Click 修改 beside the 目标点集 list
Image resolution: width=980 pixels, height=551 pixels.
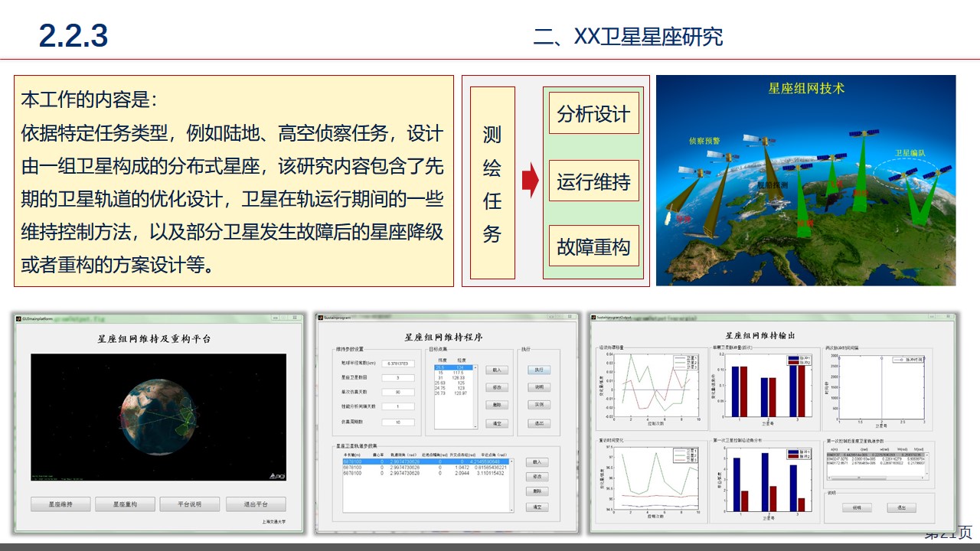pyautogui.click(x=497, y=387)
